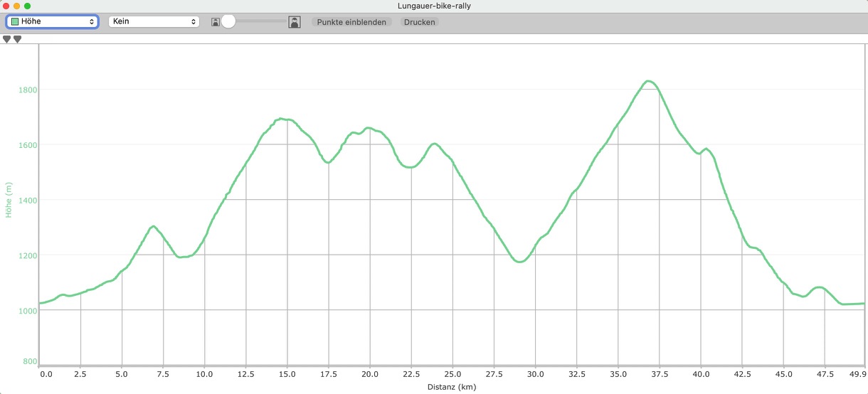Image resolution: width=868 pixels, height=394 pixels.
Task: Click the curve's valley near 29 km
Action: (519, 262)
